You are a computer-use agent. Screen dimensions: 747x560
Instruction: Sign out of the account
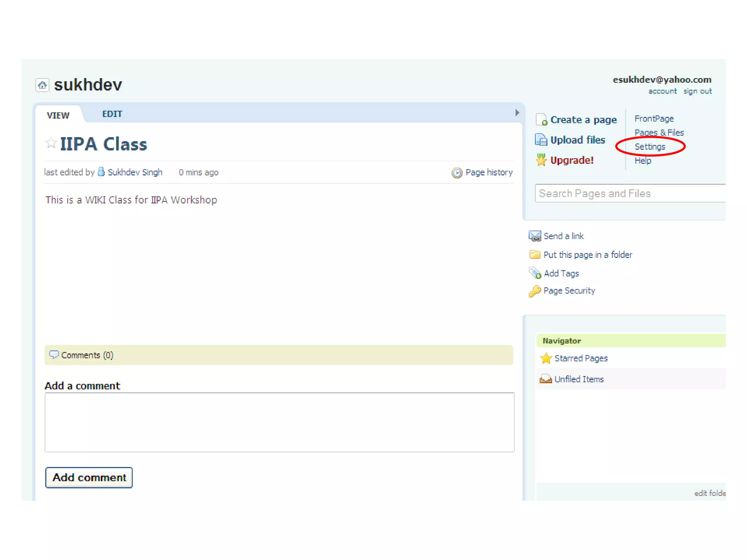click(697, 91)
